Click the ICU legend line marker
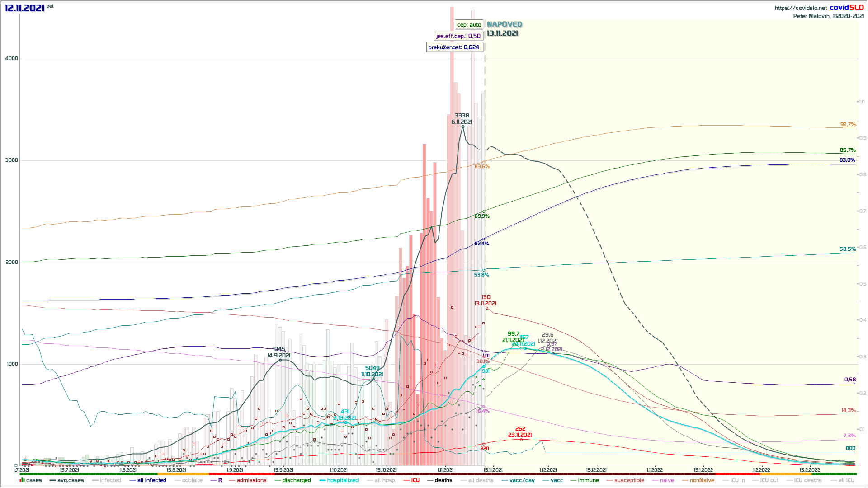The width and height of the screenshot is (868, 488). pos(406,480)
